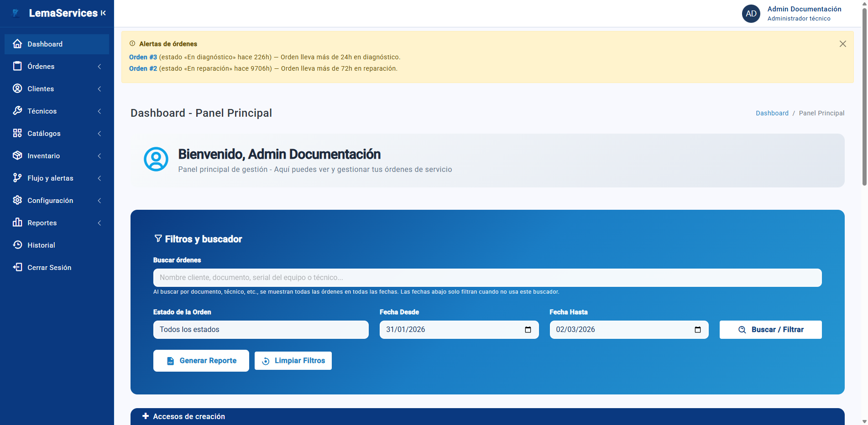Screen dimensions: 868x425
Task: Expand the Catálogos submenu chevron
Action: pos(99,134)
